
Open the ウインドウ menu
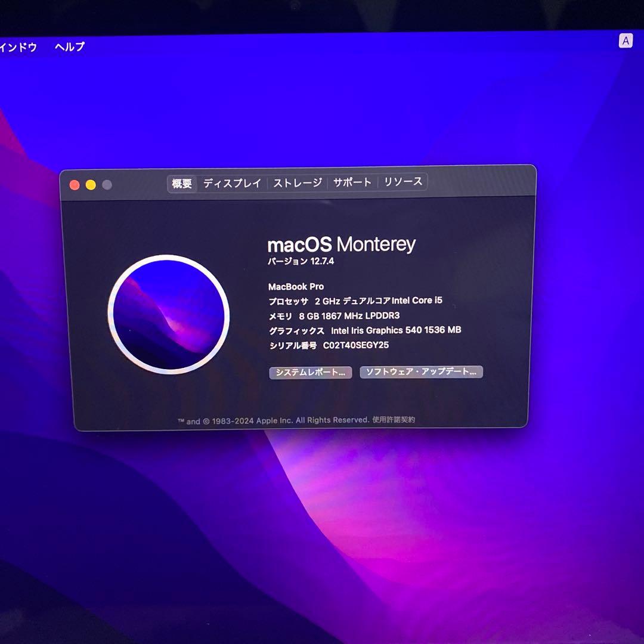click(x=18, y=46)
